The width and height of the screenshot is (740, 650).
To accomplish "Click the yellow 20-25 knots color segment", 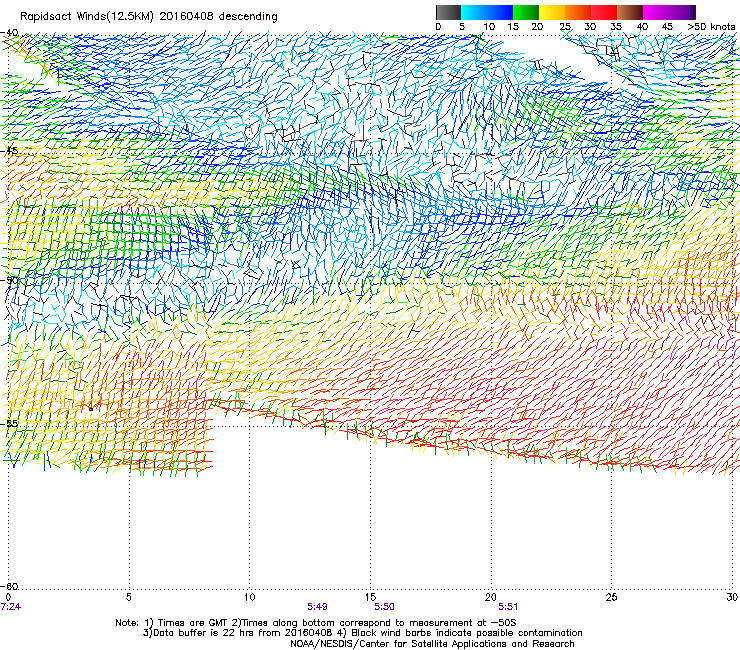I will 552,12.
